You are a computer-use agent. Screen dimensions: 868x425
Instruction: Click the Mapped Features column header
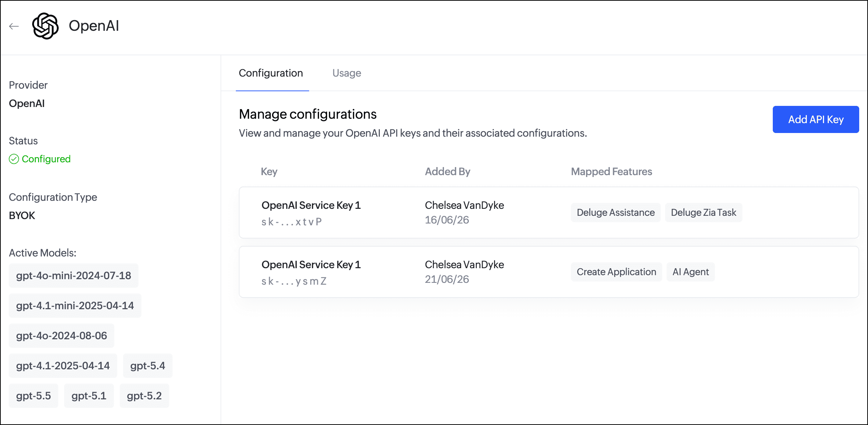611,171
